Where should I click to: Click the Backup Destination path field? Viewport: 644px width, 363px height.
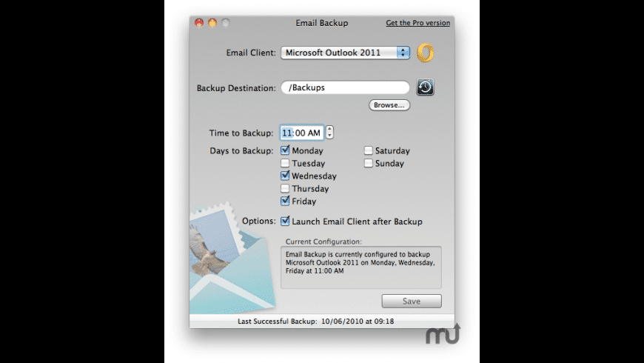[x=345, y=87]
